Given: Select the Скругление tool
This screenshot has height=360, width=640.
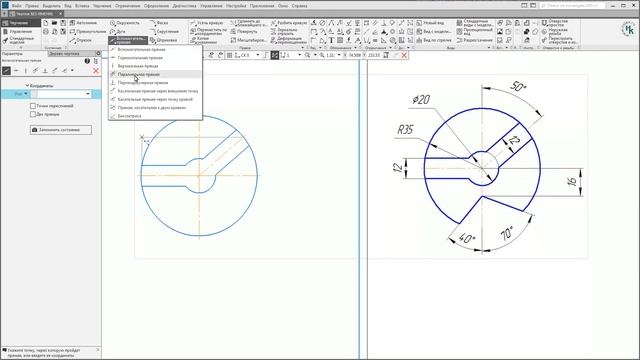Looking at the screenshot, I should click(x=164, y=31).
